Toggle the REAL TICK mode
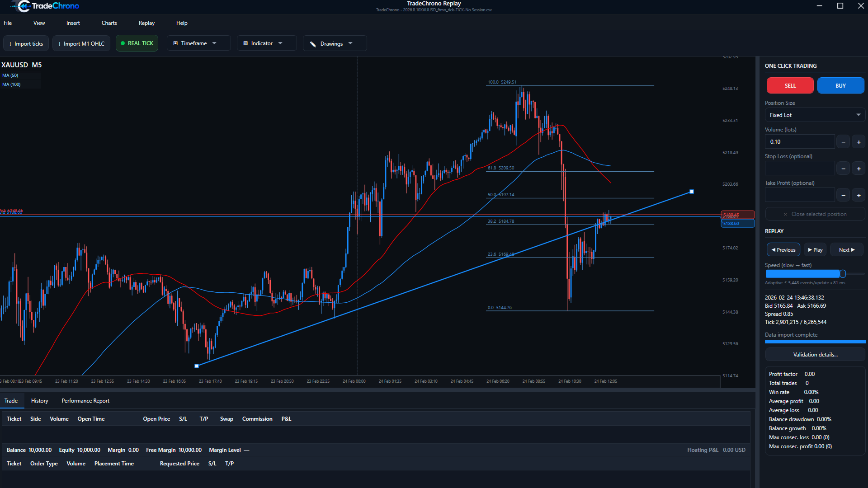 click(137, 43)
